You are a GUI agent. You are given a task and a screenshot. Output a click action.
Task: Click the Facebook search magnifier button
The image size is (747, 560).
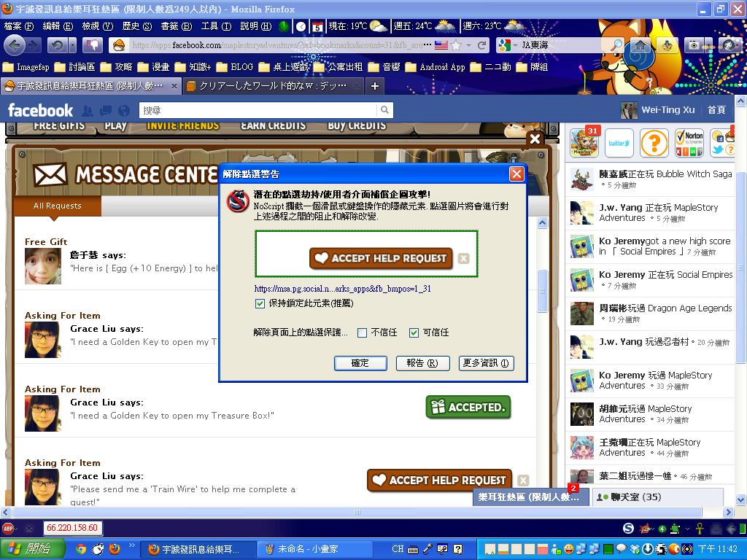[384, 110]
